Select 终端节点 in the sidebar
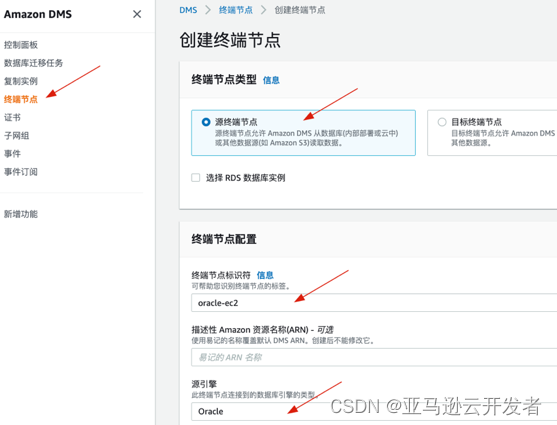 coord(21,99)
